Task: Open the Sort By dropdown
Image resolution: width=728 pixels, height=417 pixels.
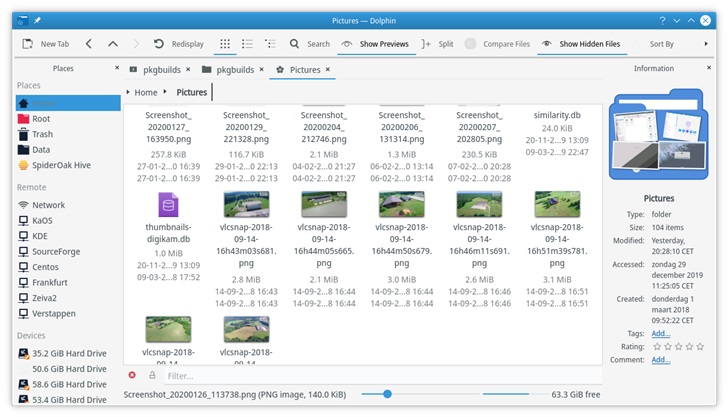Action: (661, 44)
